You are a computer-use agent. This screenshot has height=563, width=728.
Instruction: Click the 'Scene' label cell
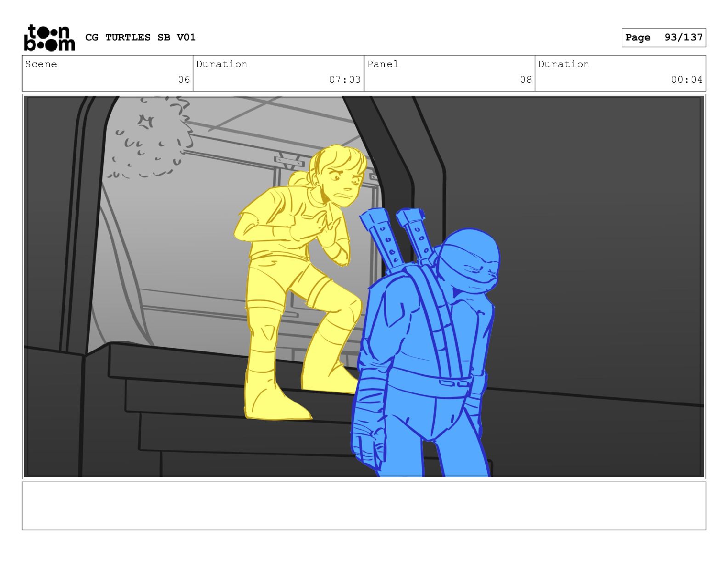pyautogui.click(x=108, y=73)
